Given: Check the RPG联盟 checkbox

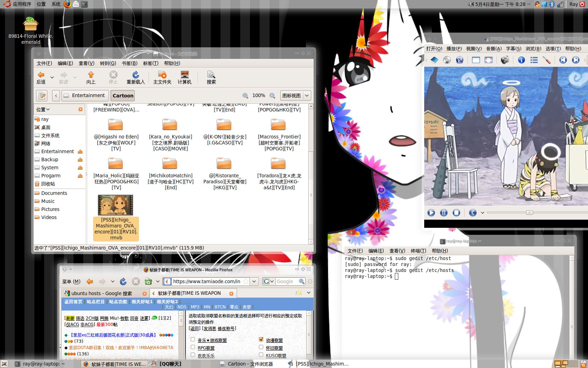Looking at the screenshot, I should (193, 347).
